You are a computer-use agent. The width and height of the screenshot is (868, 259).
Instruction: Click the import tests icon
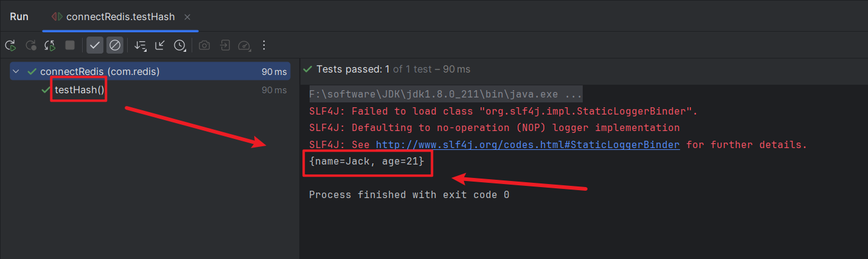[224, 45]
